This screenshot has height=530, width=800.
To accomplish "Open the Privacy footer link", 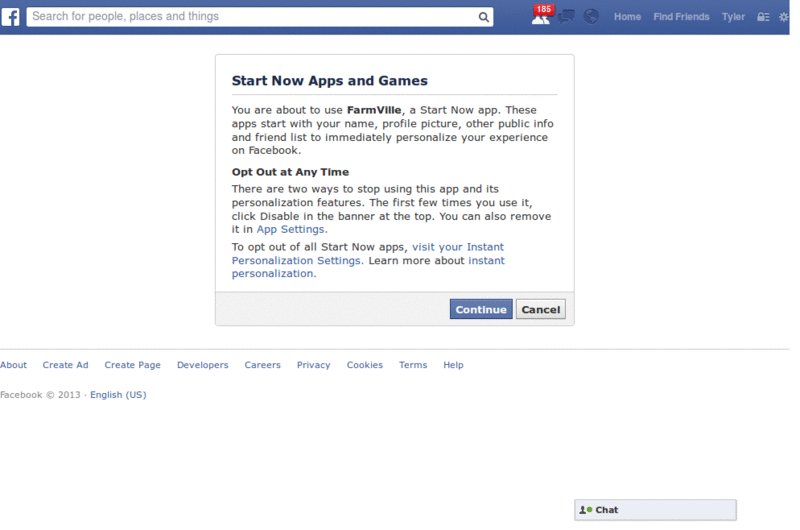I will pos(313,365).
